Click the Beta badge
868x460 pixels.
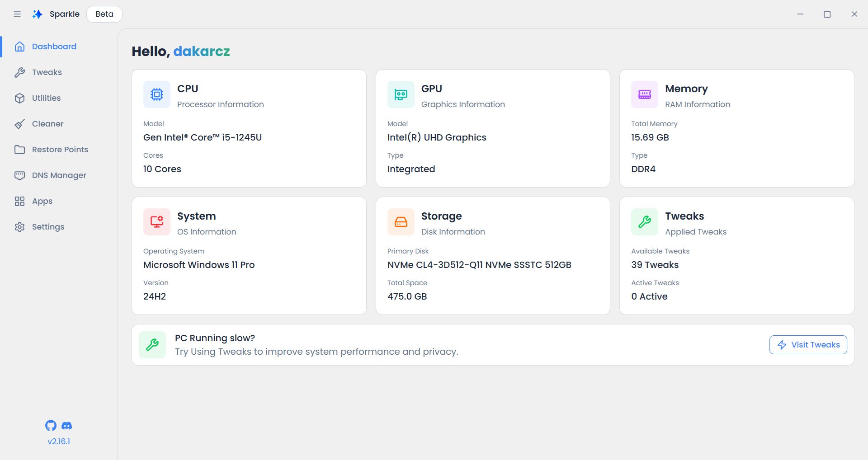[x=104, y=14]
